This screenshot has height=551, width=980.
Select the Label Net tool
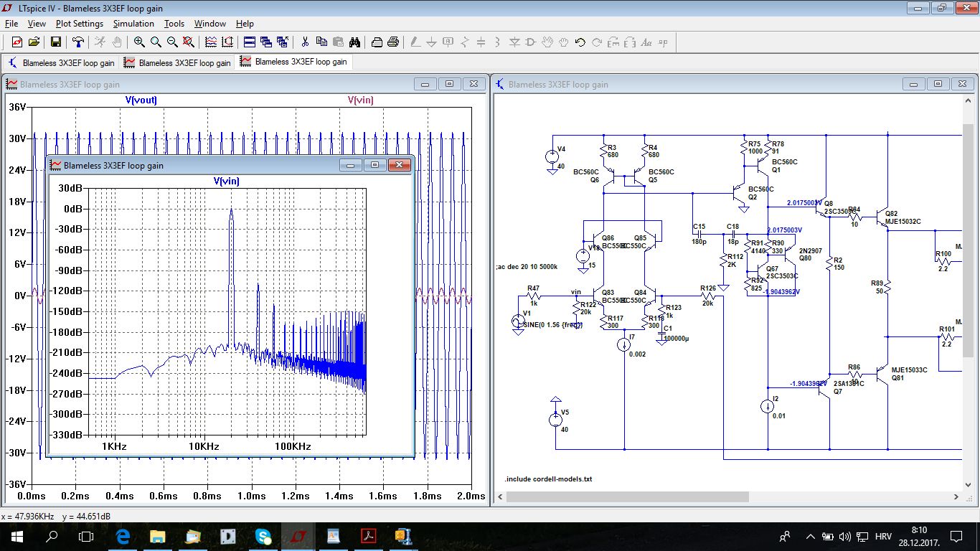(448, 42)
